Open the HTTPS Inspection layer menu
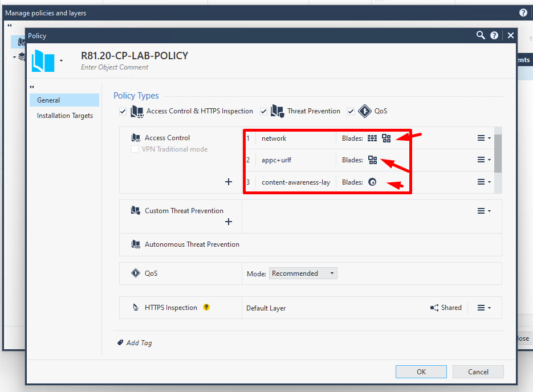The height and width of the screenshot is (392, 533). coord(484,308)
